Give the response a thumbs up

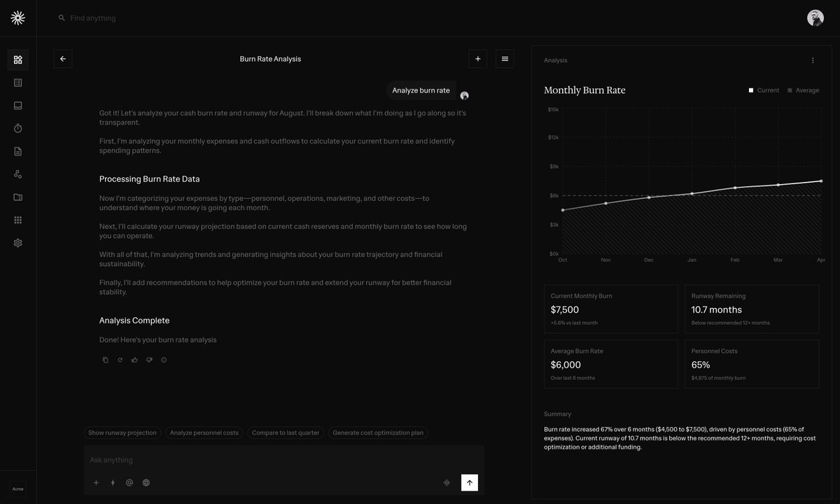coord(135,360)
